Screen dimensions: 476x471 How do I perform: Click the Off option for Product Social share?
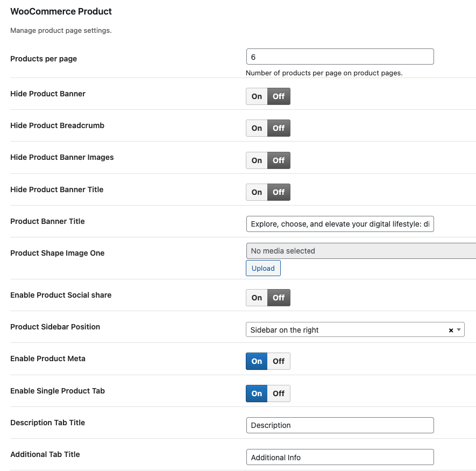pos(279,298)
